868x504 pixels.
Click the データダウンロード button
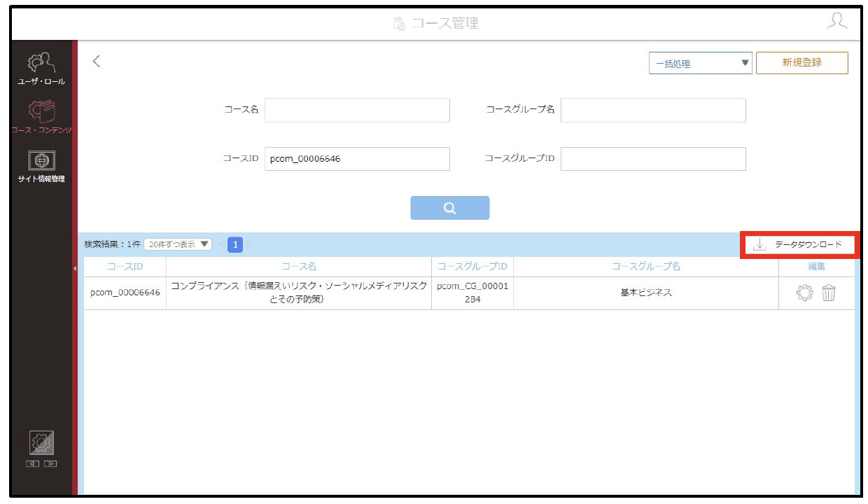click(x=799, y=245)
